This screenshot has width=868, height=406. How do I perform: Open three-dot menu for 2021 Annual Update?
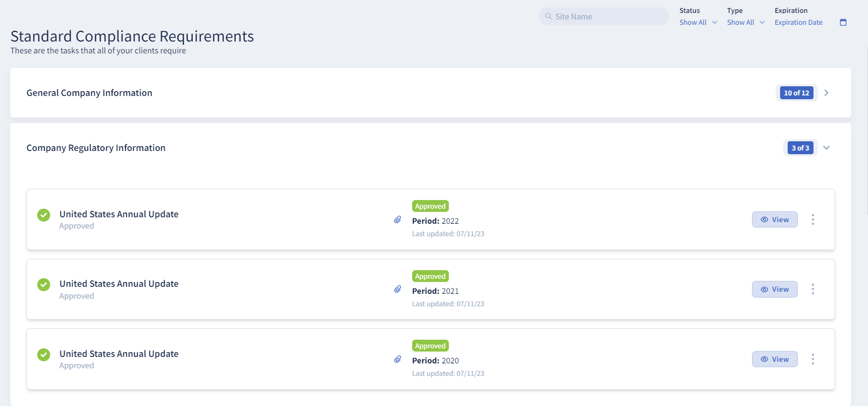[x=812, y=290]
